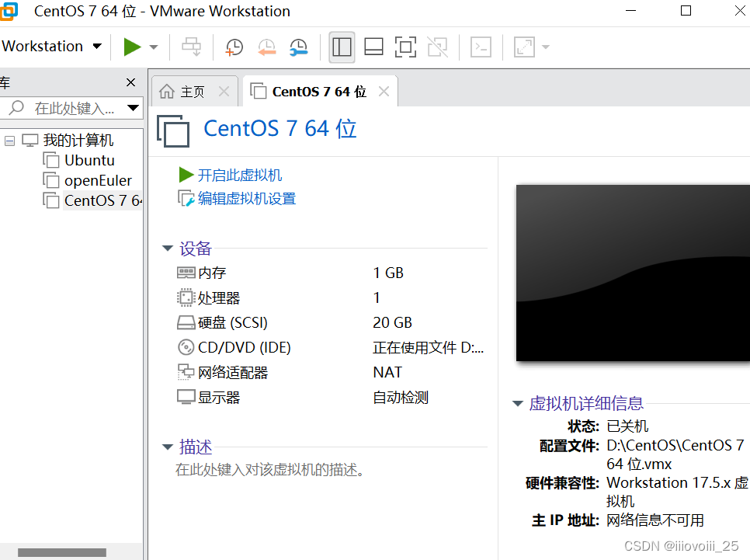
Task: Click the green power on toolbar icon
Action: point(131,47)
